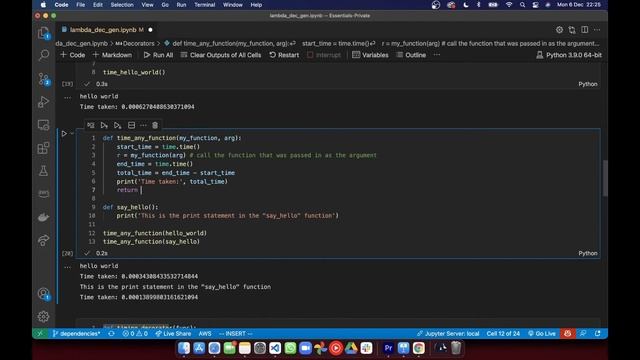Click the sync changes icon in status bar
Image resolution: width=640 pixels, height=360 pixels.
(111, 333)
